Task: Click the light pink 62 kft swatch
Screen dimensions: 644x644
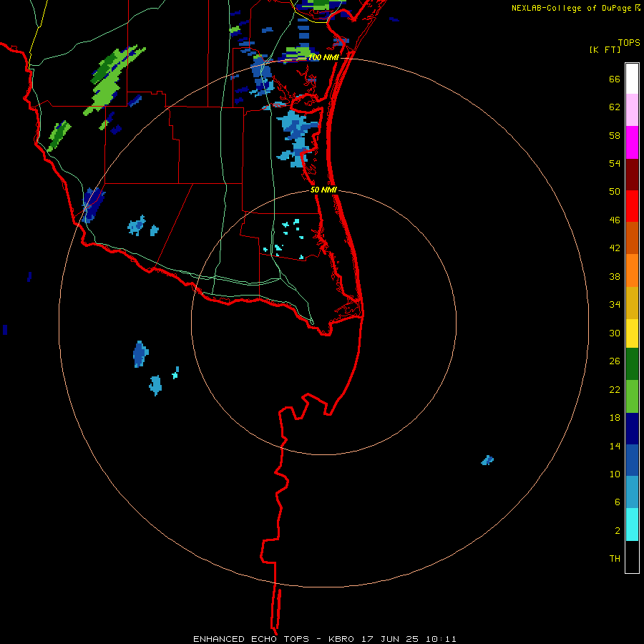Action: coord(632,109)
